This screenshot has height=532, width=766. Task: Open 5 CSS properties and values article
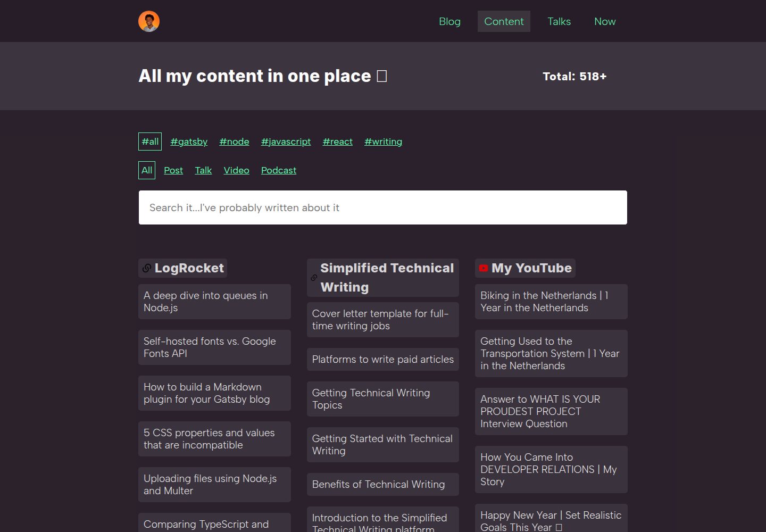[214, 439]
